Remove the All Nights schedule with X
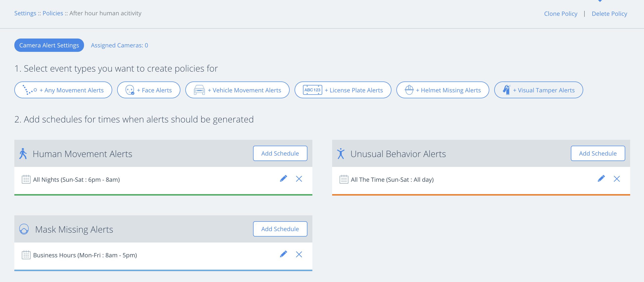This screenshot has width=644, height=282. coord(299,179)
